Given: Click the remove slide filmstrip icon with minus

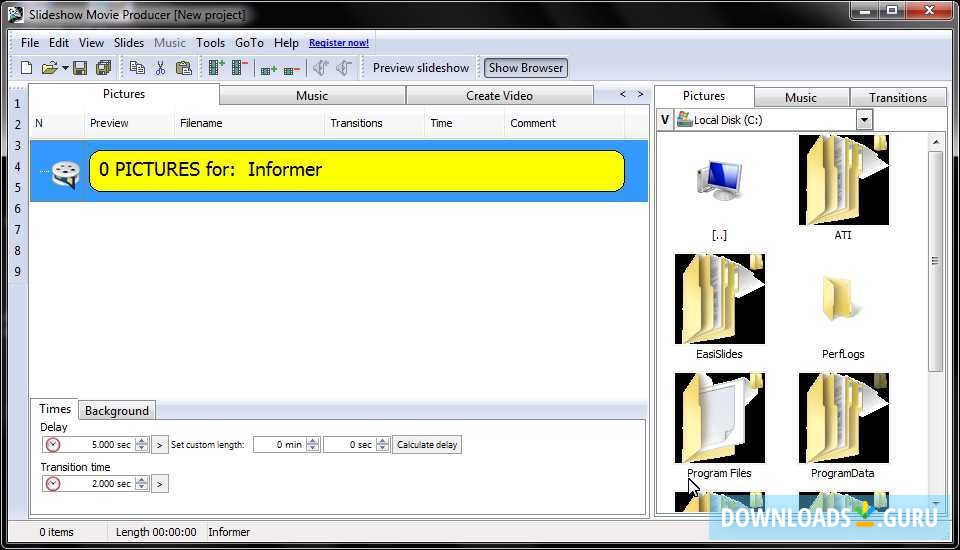Looking at the screenshot, I should pos(239,68).
